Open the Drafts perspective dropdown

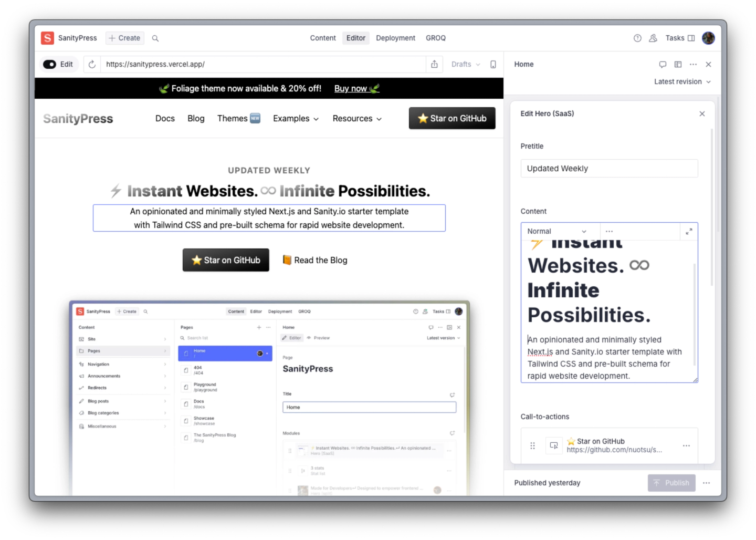click(x=465, y=64)
